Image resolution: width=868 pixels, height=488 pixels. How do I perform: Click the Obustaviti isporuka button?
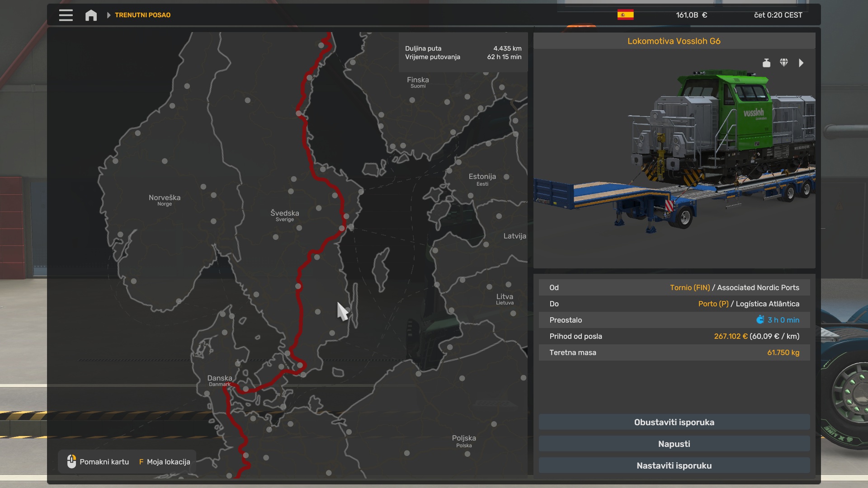pos(674,422)
